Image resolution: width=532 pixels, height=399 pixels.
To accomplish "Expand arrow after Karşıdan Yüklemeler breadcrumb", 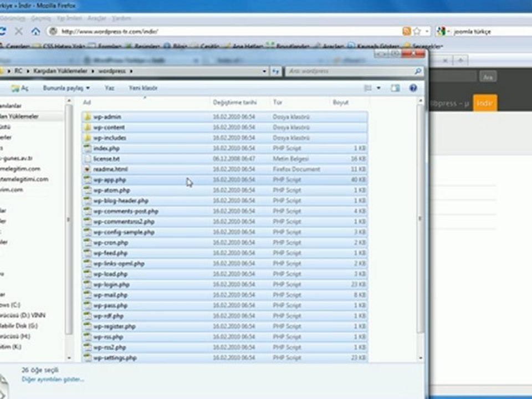I will click(93, 71).
